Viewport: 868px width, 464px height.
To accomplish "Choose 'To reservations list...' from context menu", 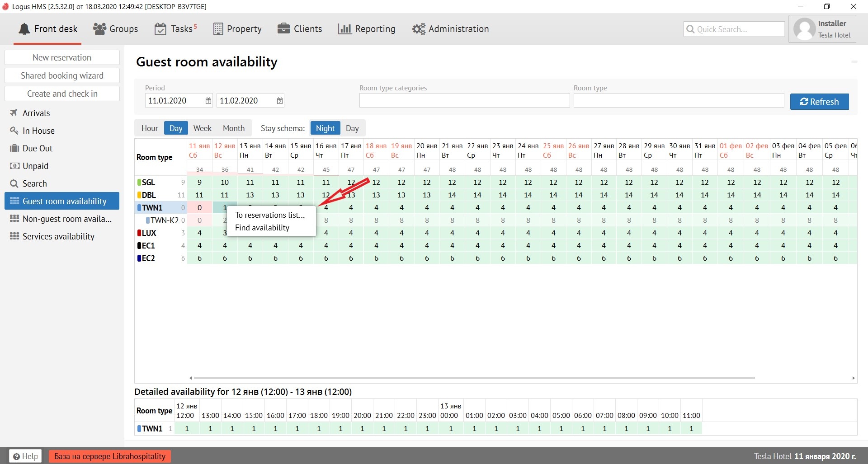I will 270,215.
